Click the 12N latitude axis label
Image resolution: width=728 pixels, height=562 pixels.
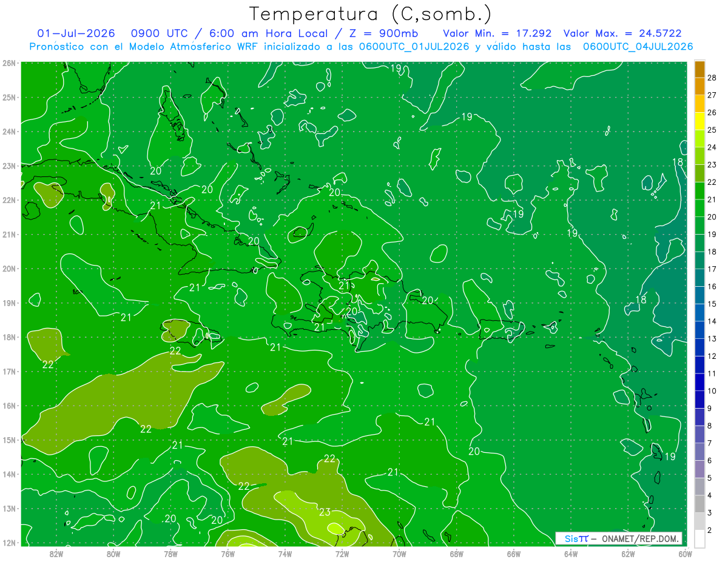8,543
